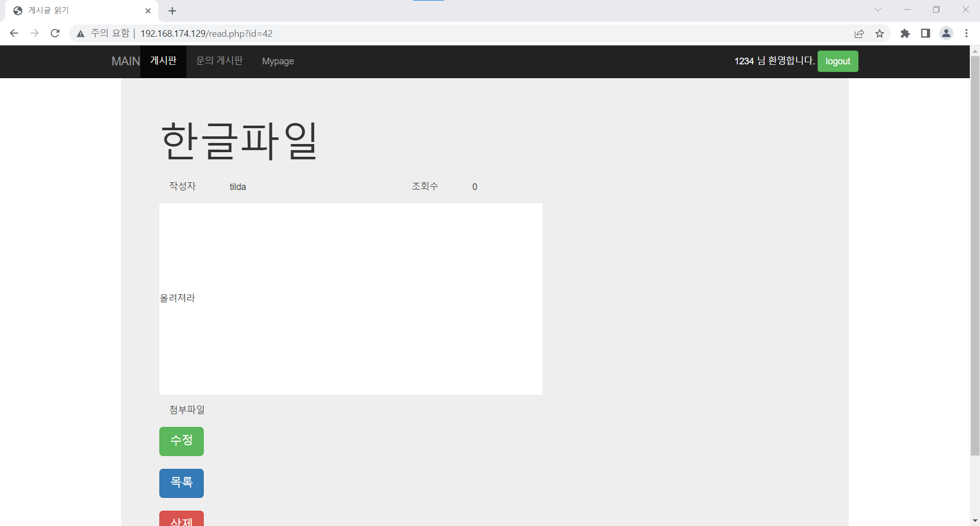Viewport: 980px width, 526px height.
Task: Restore down the browser window
Action: pyautogui.click(x=936, y=10)
